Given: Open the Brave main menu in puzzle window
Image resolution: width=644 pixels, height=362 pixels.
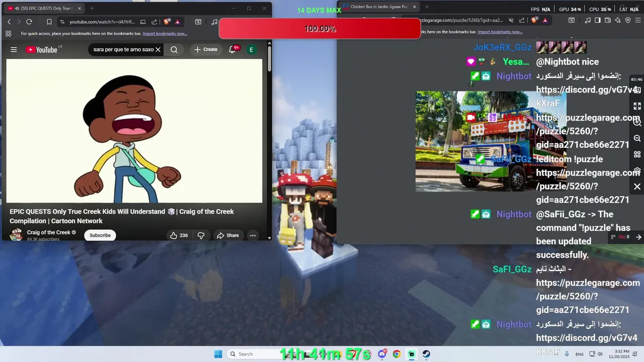Looking at the screenshot, I should click(638, 20).
